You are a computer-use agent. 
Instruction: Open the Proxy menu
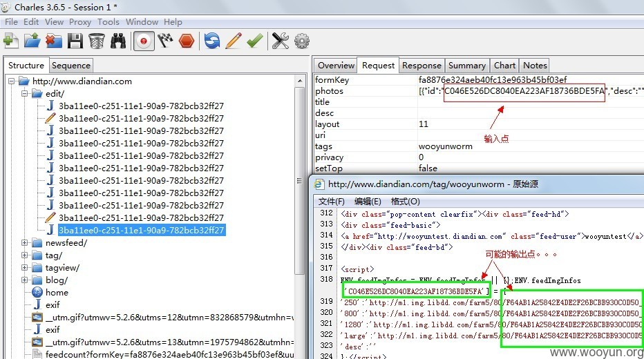[80, 21]
